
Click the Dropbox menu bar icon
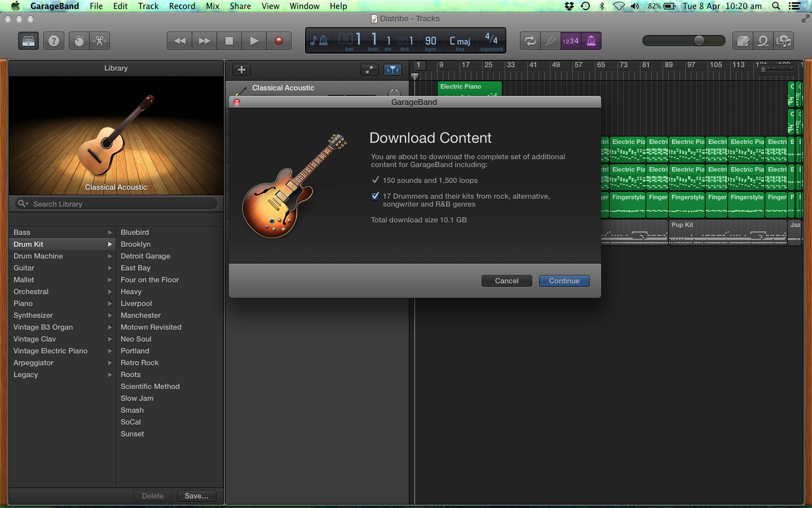coord(569,6)
